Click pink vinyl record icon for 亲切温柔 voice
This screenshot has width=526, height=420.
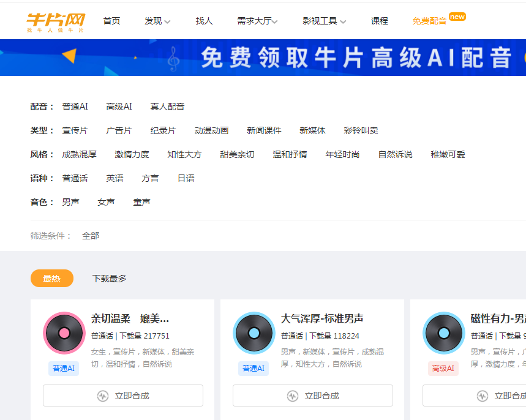pyautogui.click(x=64, y=333)
